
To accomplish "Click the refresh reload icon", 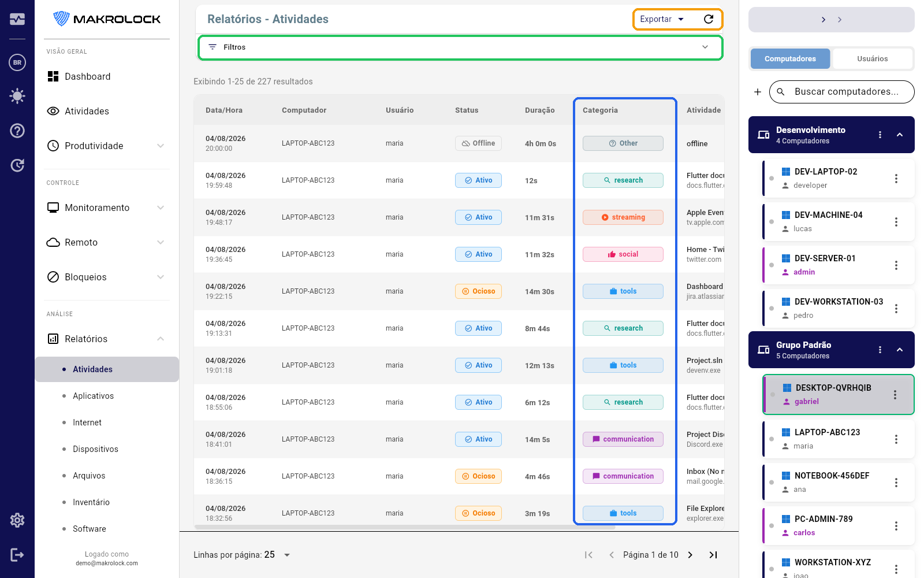I will point(709,19).
